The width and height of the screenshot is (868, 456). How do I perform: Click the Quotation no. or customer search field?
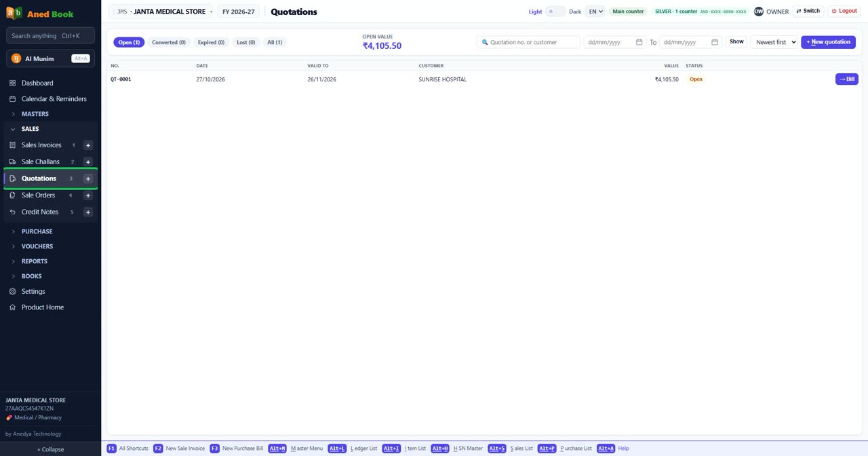tap(528, 42)
